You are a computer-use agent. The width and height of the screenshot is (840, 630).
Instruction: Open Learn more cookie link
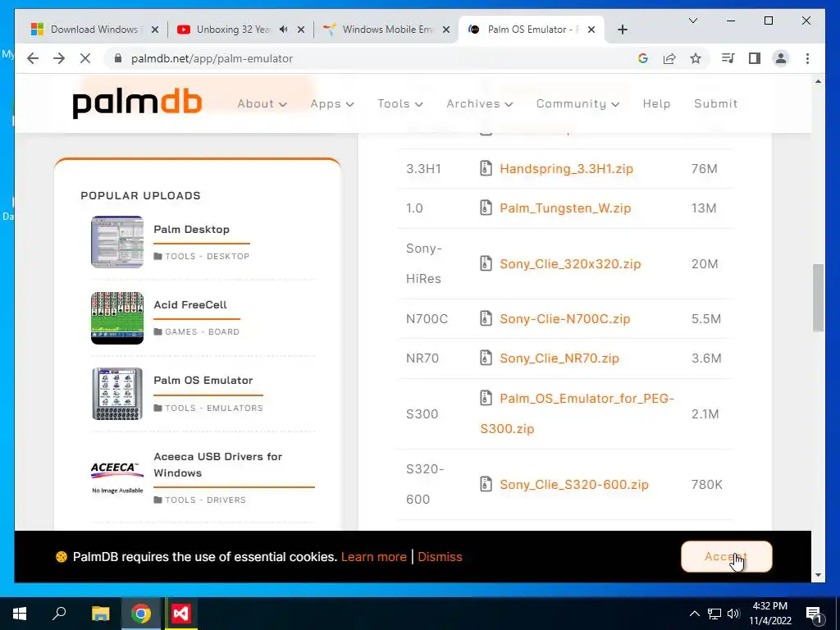[373, 557]
